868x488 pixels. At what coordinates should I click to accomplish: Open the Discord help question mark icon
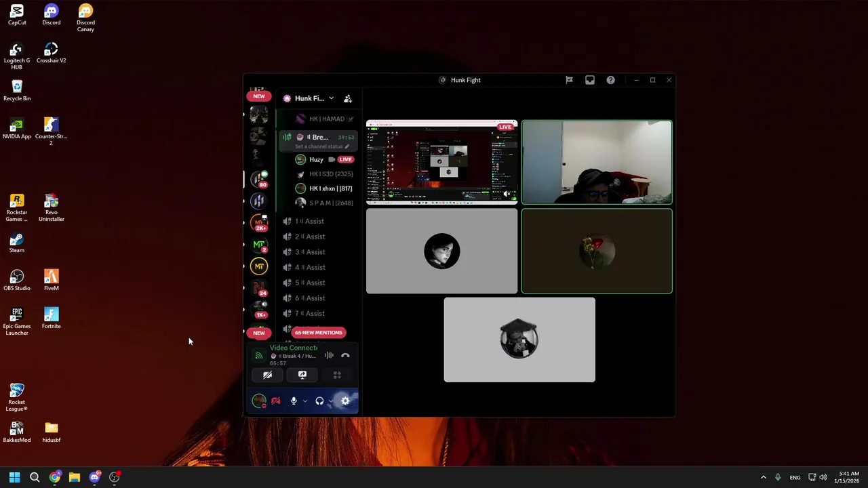[x=610, y=80]
